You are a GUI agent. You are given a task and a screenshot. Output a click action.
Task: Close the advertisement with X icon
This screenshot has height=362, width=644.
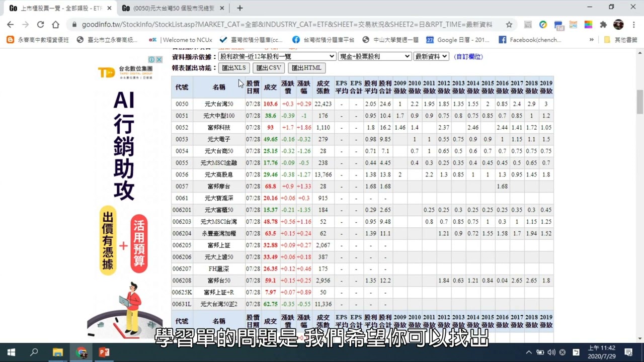click(x=159, y=59)
